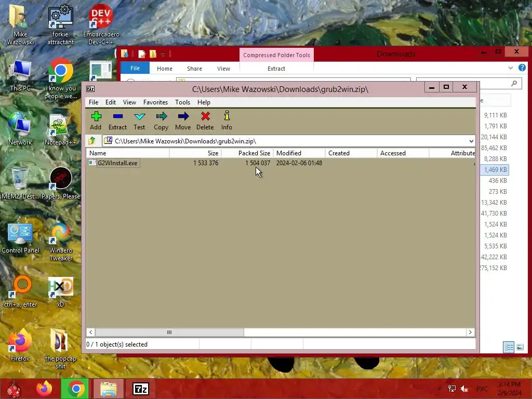Open the quick access toolbar dropdown arrow
Viewport: 532px width, 399px height.
point(163,54)
